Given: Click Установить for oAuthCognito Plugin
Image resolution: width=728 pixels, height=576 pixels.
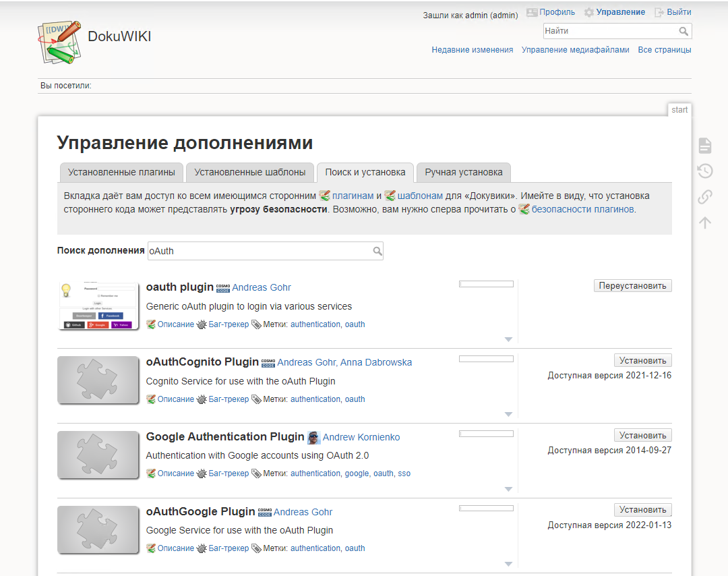Looking at the screenshot, I should pos(642,360).
